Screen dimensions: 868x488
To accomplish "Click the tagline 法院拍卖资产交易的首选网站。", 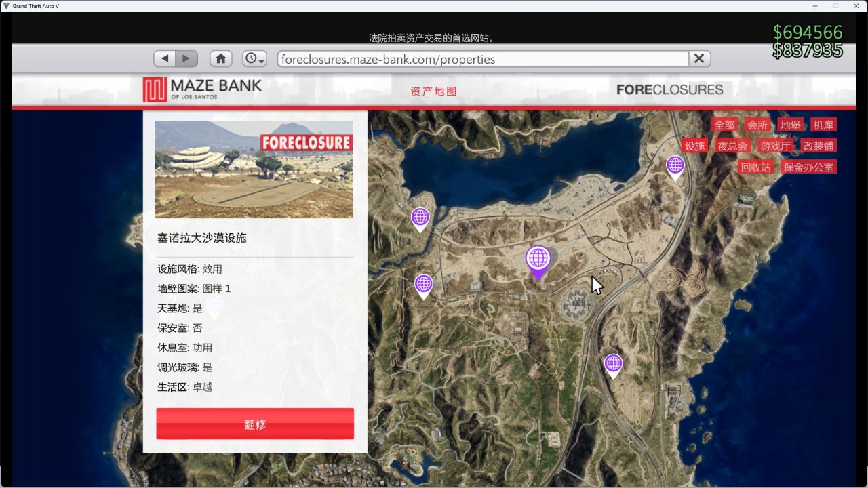I will point(431,38).
